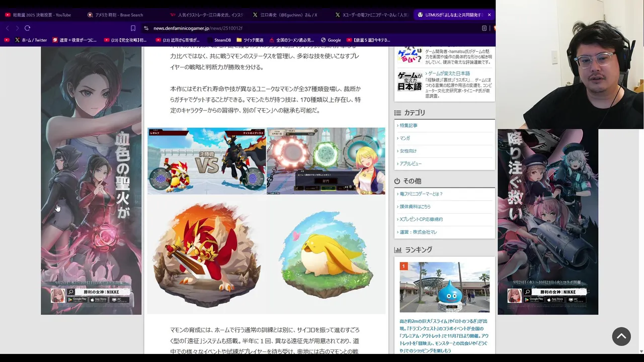The image size is (644, 362).
Task: Open the 遮音＋吸音が一つに bookmark
Action: tap(74, 40)
